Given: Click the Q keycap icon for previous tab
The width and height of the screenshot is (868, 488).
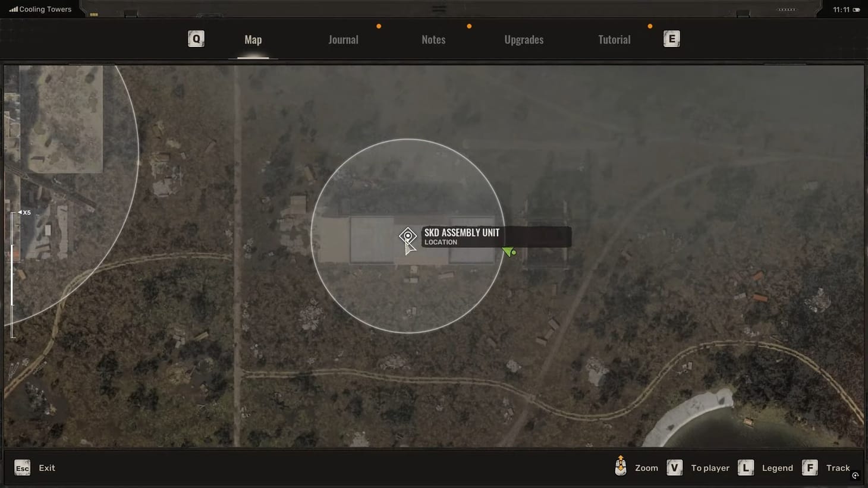Looking at the screenshot, I should pyautogui.click(x=196, y=39).
